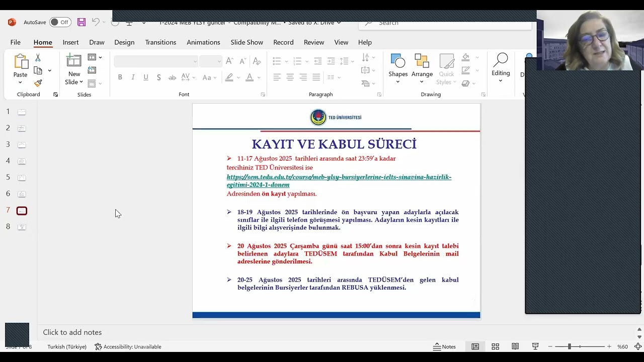
Task: Decrease font size button
Action: pos(243,61)
